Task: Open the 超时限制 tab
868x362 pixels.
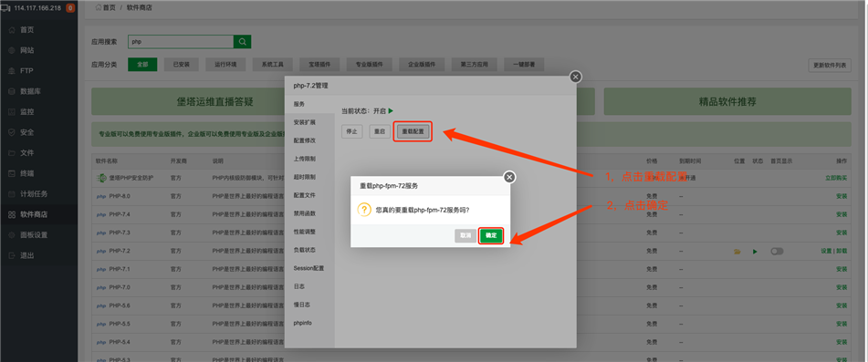Action: click(309, 177)
